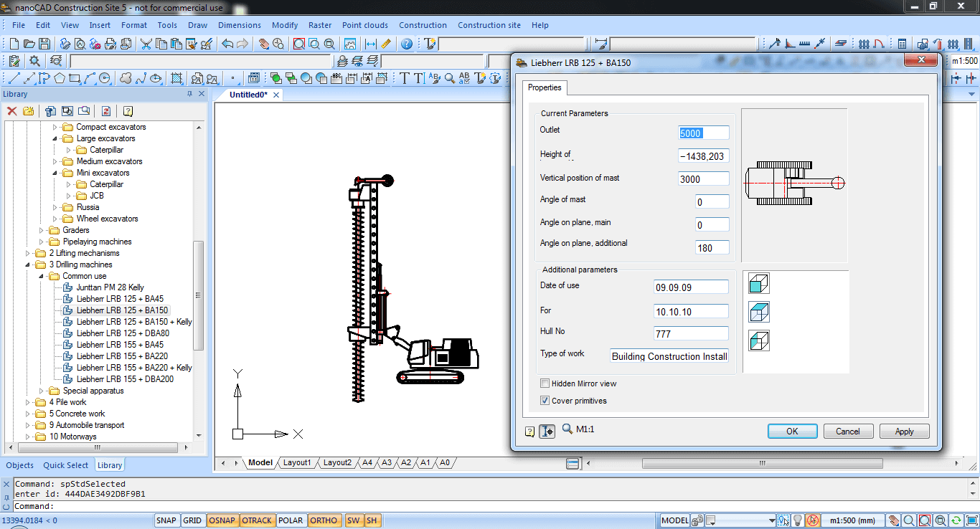Image resolution: width=980 pixels, height=529 pixels.
Task: Open the Construction site menu
Action: click(x=489, y=25)
